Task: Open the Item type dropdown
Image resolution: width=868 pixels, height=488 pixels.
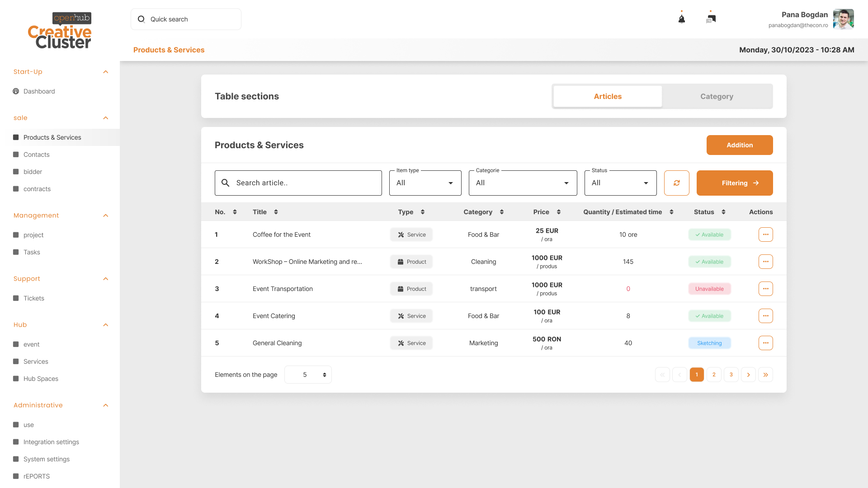Action: [x=425, y=183]
